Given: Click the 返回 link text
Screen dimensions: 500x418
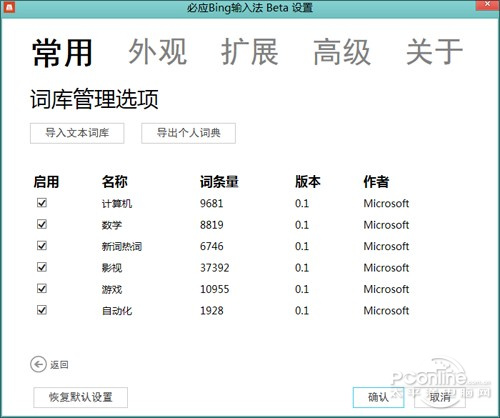Looking at the screenshot, I should [x=59, y=365].
